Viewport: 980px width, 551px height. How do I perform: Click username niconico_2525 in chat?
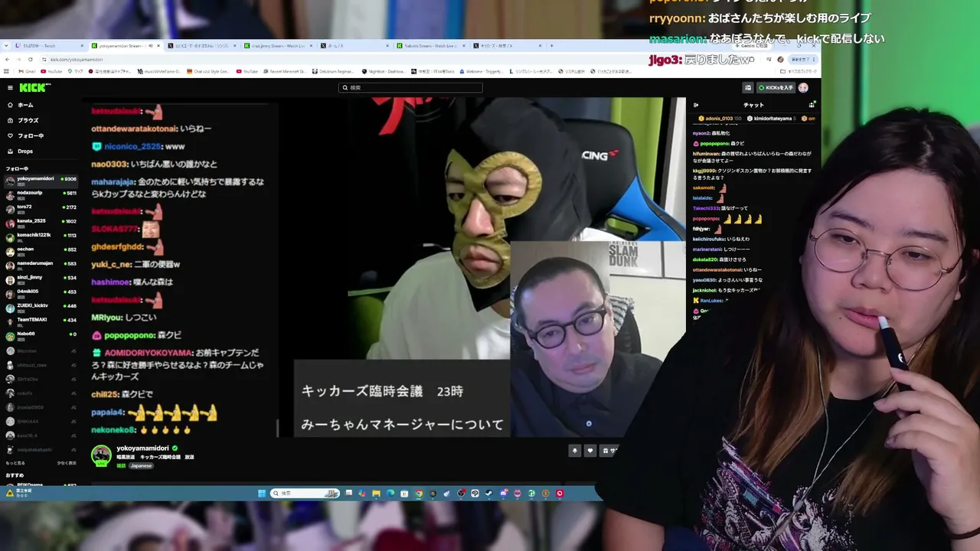click(x=132, y=146)
